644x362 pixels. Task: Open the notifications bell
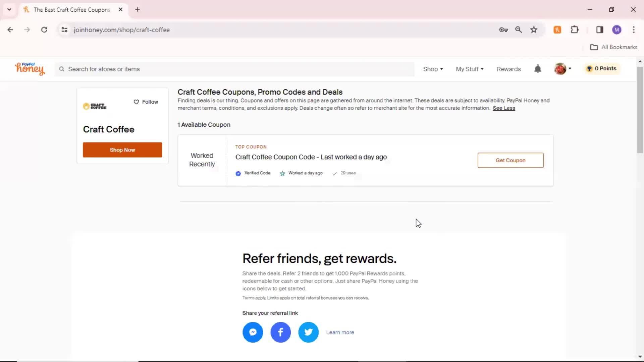(538, 69)
